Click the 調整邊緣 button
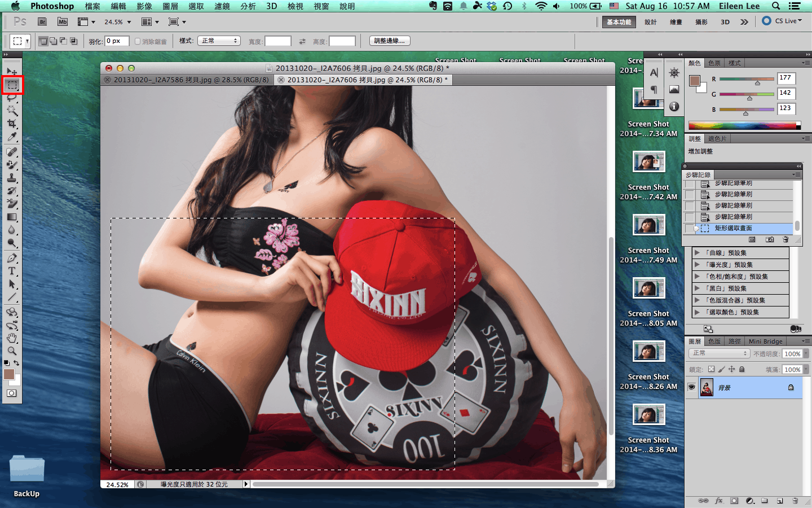 (x=390, y=41)
